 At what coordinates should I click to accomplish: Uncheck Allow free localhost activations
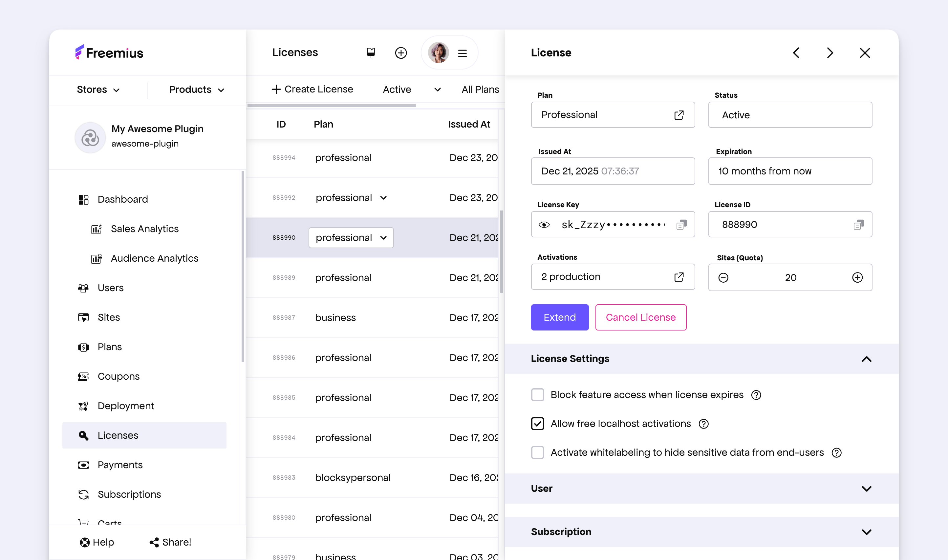click(537, 424)
